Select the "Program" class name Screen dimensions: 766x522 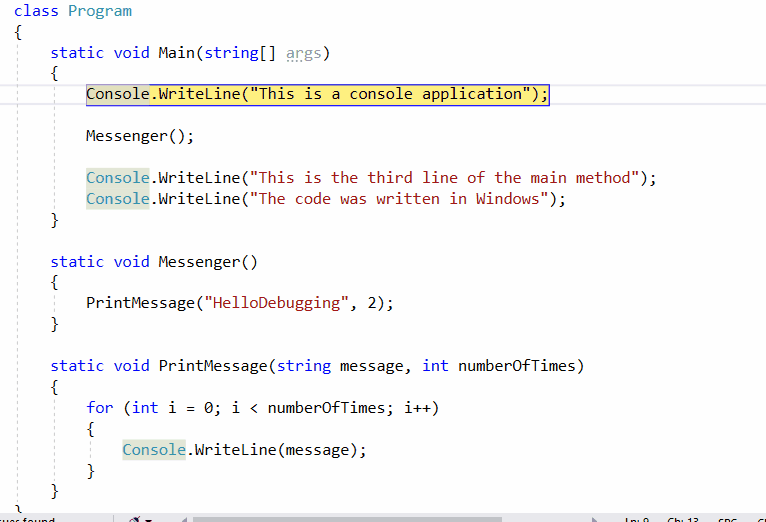[x=100, y=11]
